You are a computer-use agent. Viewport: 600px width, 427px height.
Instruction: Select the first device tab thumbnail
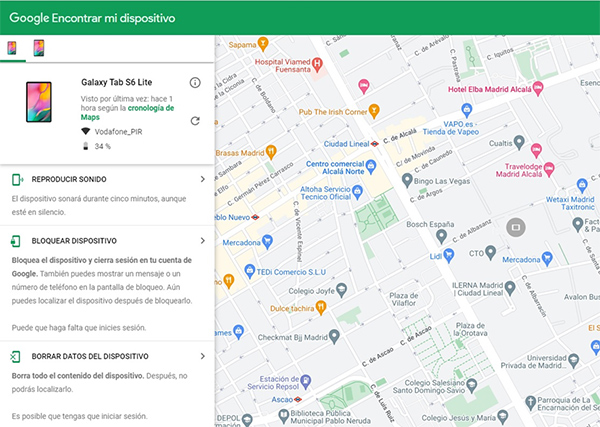coord(12,48)
